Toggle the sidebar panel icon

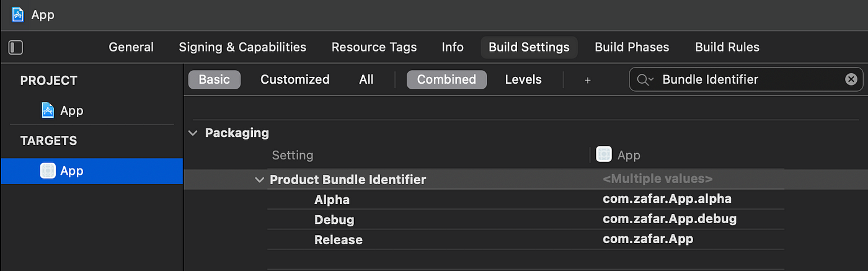click(x=15, y=47)
